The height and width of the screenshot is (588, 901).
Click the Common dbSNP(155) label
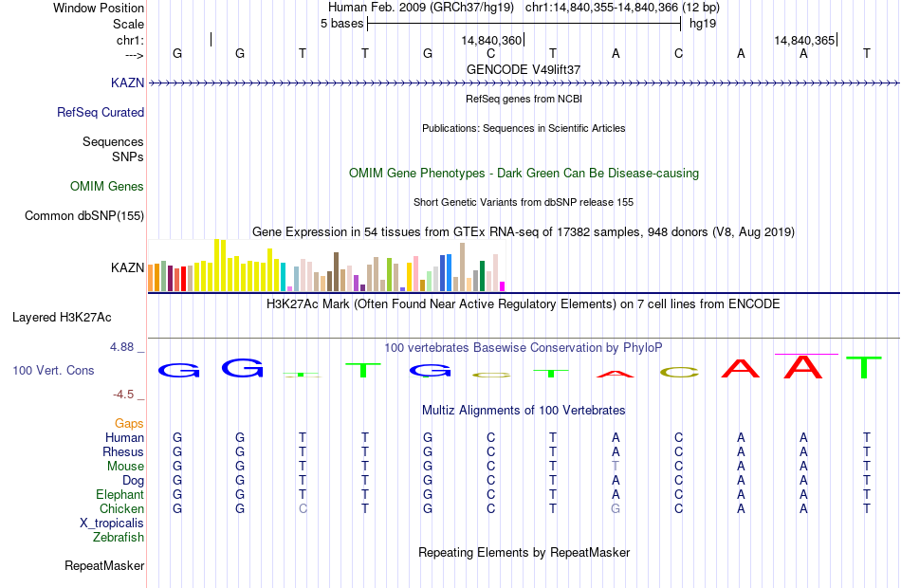[83, 215]
